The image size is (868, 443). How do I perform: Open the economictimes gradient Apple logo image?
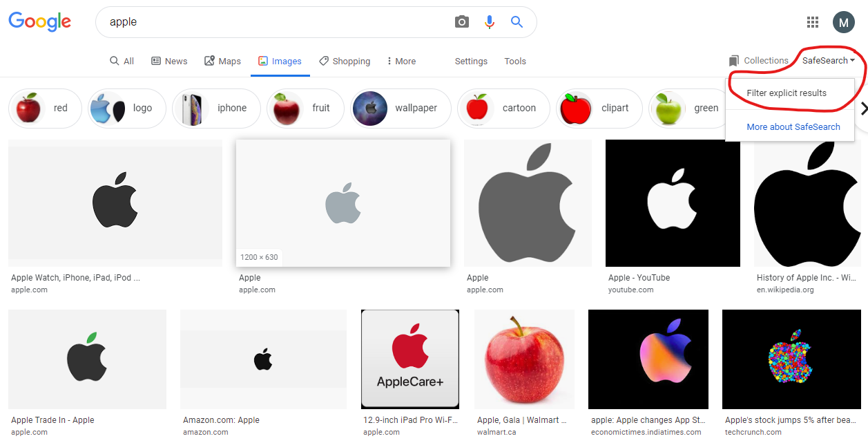coord(648,359)
